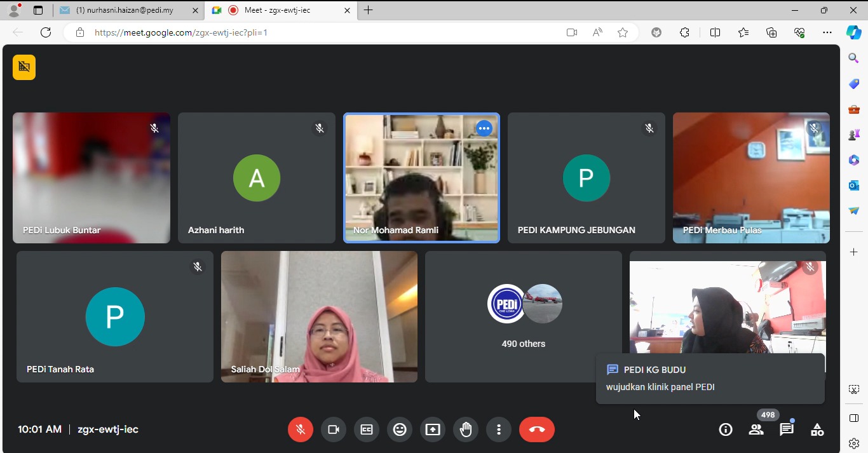Unmute the microphone in Meet controls
Image resolution: width=868 pixels, height=453 pixels.
(301, 429)
